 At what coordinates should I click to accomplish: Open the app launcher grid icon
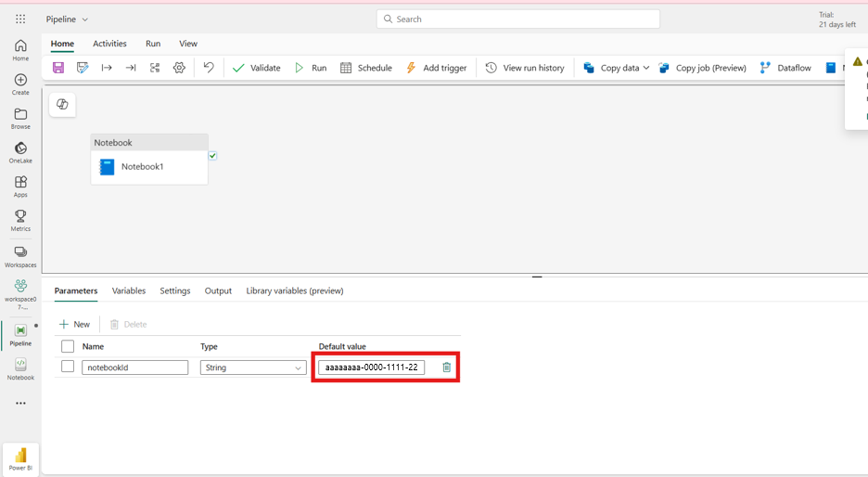coord(20,19)
